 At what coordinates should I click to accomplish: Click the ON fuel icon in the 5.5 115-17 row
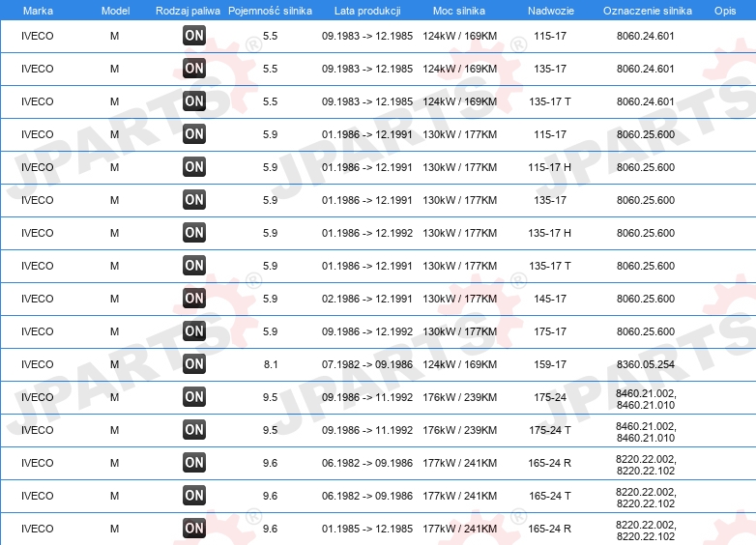tap(194, 35)
